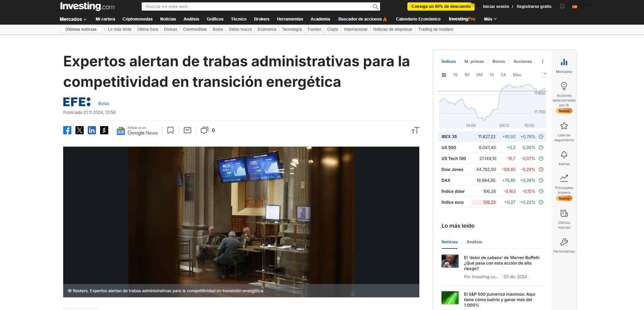
Task: Change article text size
Action: [415, 131]
